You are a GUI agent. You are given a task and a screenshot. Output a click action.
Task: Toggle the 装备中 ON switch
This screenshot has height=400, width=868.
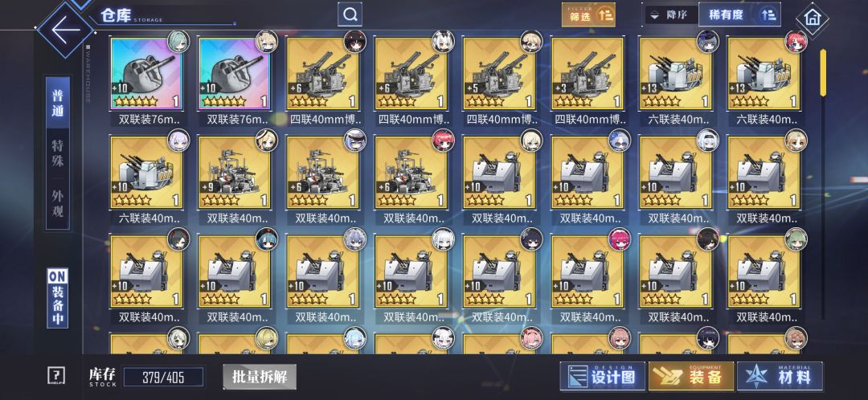[58, 298]
